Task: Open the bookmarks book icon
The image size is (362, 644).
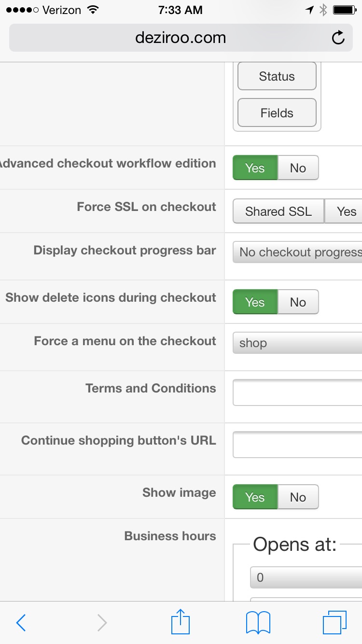Action: coord(258,623)
